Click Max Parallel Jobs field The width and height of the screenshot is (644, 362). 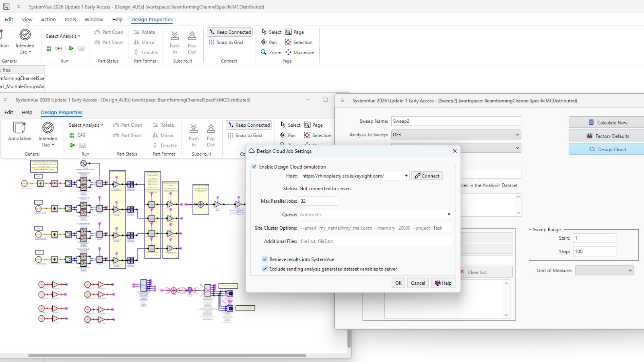tap(318, 201)
